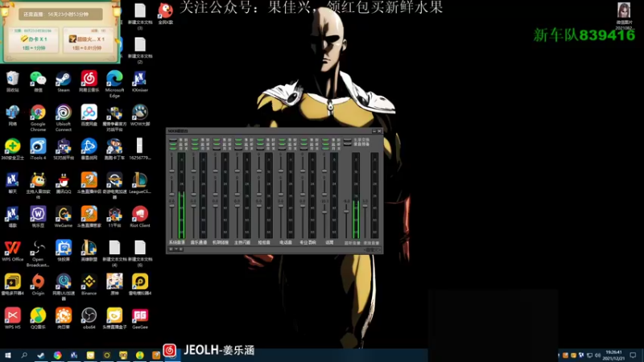
Task: Adjust the 话筒 channel fader showing -10.1
Action: (x=324, y=212)
